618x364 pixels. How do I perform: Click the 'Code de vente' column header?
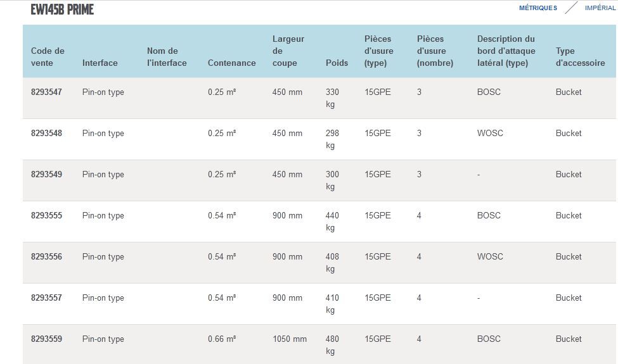pos(48,57)
